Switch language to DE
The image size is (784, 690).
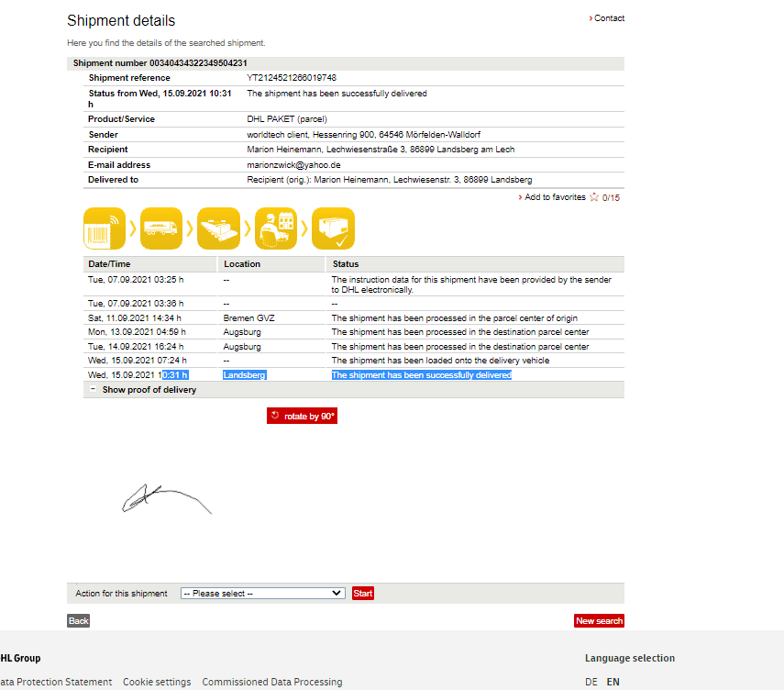[591, 683]
